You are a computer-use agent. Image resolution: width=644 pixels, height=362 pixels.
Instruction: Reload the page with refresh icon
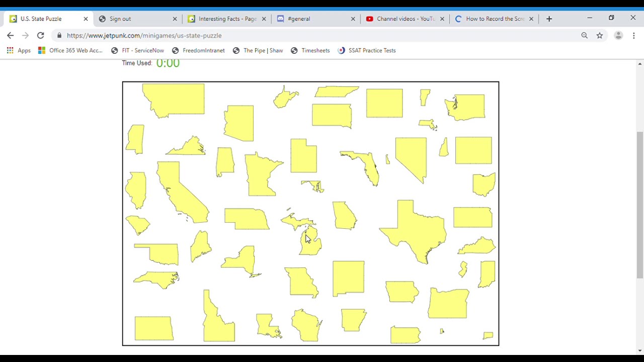tap(41, 36)
